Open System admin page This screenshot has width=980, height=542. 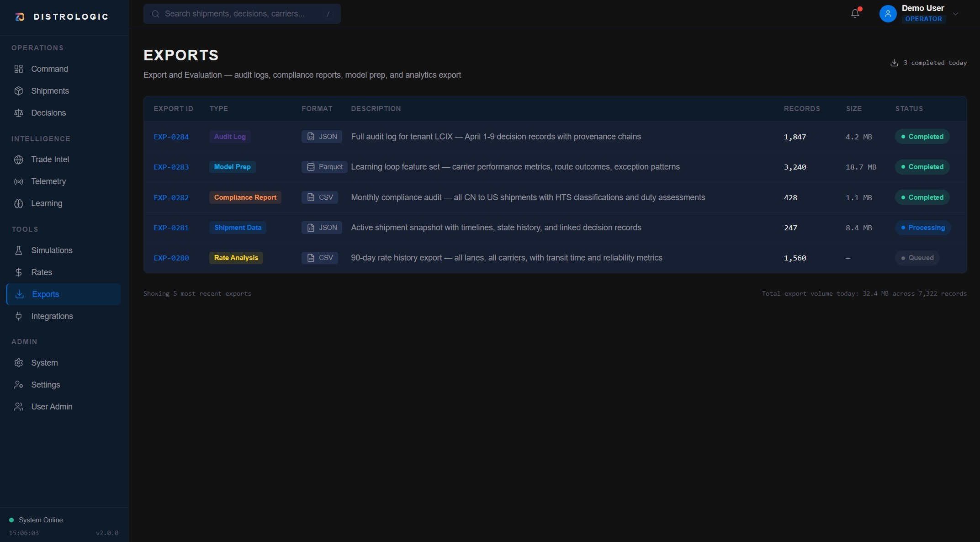(x=64, y=363)
